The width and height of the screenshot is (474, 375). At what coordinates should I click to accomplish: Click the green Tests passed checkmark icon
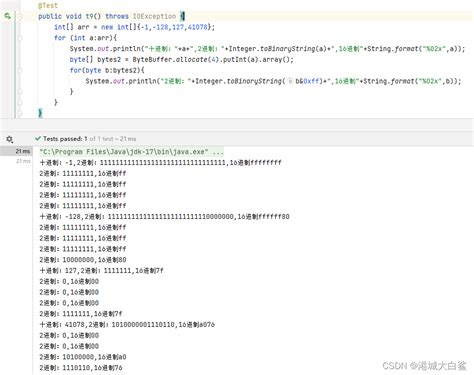pos(38,138)
